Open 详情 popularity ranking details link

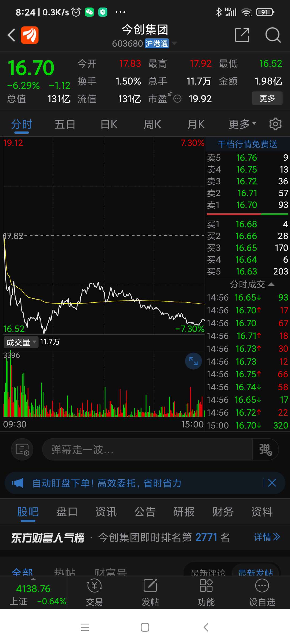267,537
